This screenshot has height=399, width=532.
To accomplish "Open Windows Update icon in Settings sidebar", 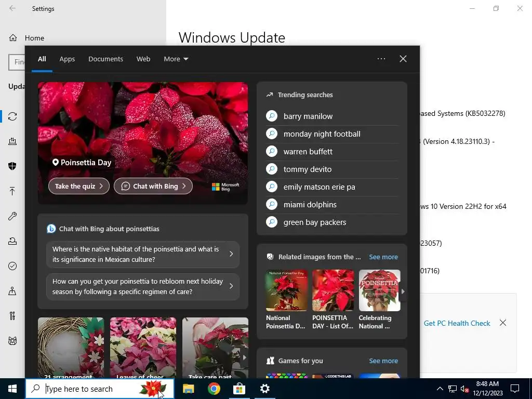I will tap(12, 116).
